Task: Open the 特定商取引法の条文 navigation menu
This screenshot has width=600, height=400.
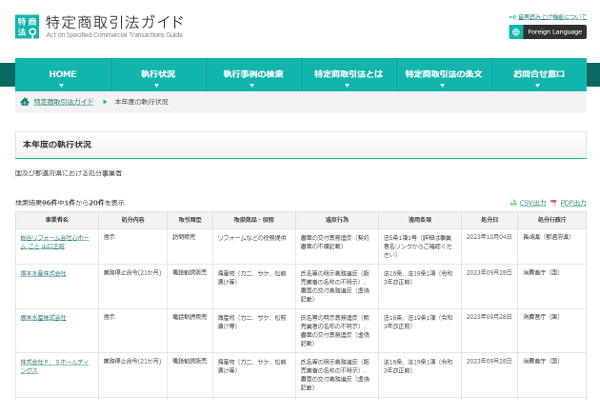Action: pos(444,75)
